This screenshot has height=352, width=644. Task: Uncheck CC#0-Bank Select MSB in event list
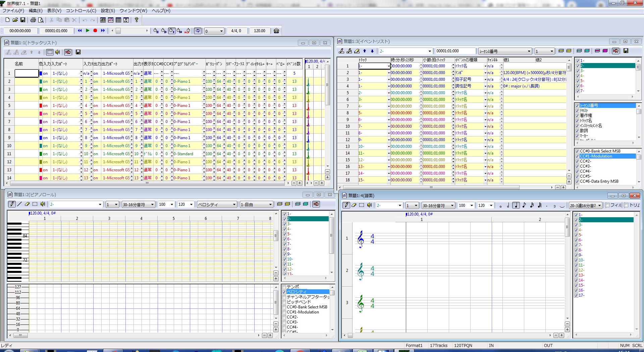click(577, 151)
